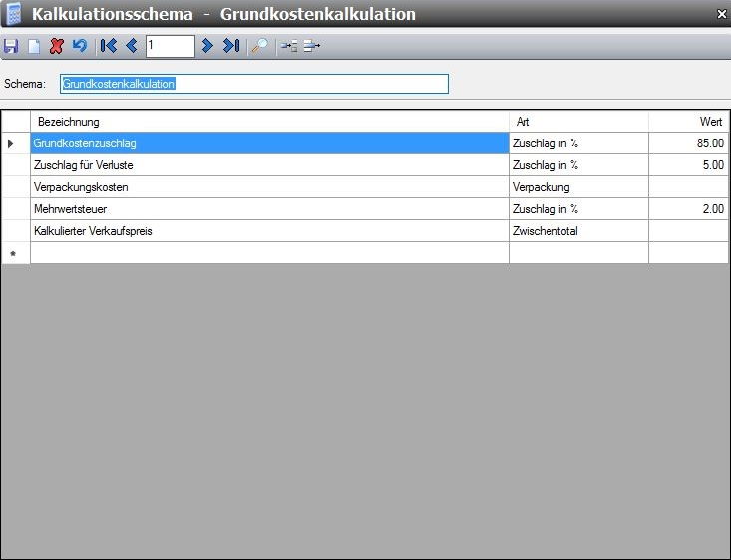Screen dimensions: 731x560
Task: Click the insert row toolbar icon
Action: (289, 46)
